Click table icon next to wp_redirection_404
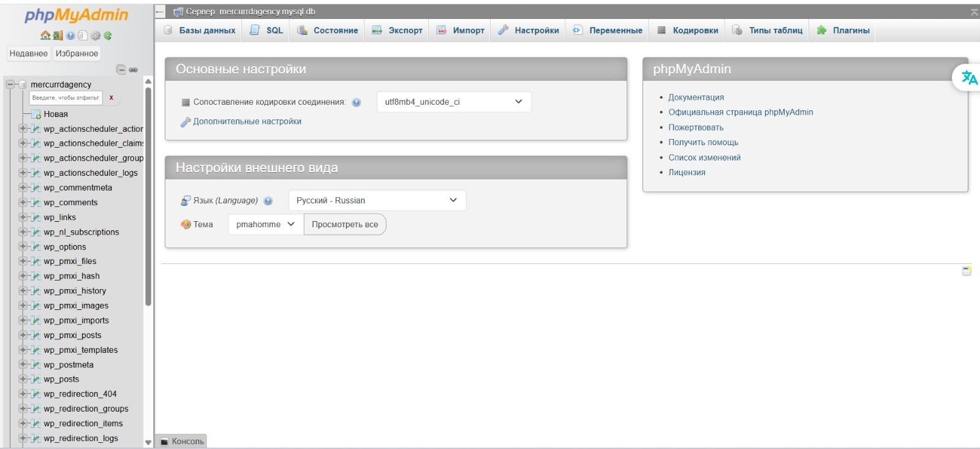This screenshot has height=449, width=980. 36,394
